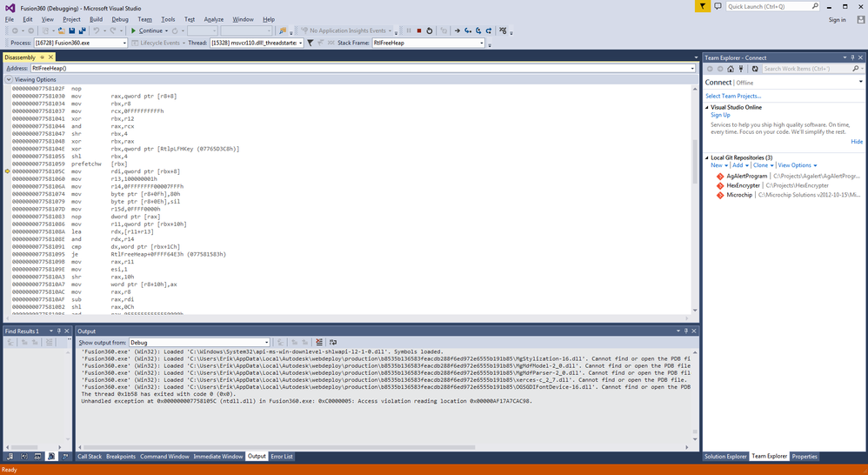This screenshot has height=475, width=868.
Task: Open the View Options dropdown link
Action: pos(798,165)
